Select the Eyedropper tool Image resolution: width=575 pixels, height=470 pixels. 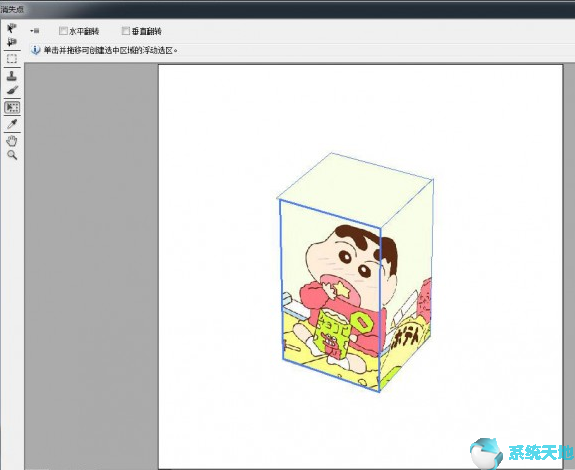tap(12, 124)
